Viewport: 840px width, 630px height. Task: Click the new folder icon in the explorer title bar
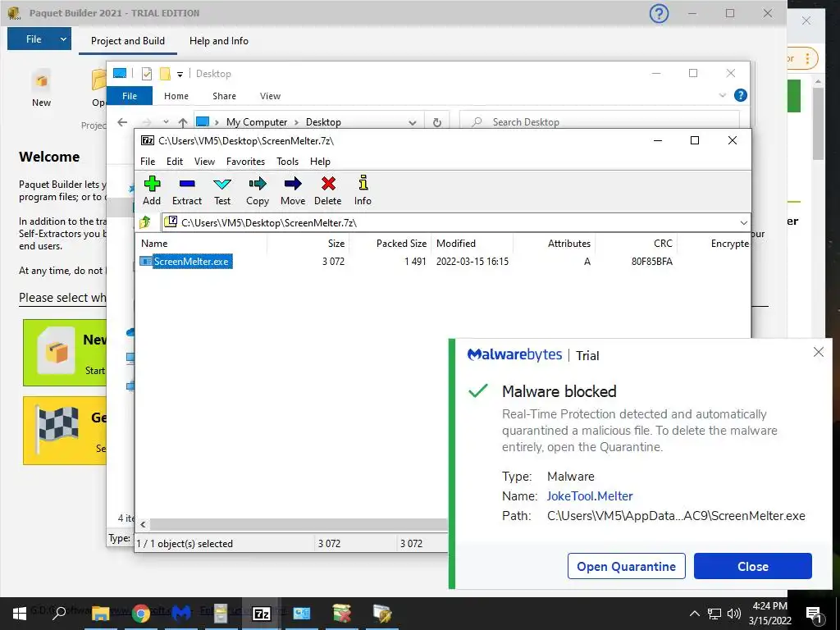click(x=165, y=73)
